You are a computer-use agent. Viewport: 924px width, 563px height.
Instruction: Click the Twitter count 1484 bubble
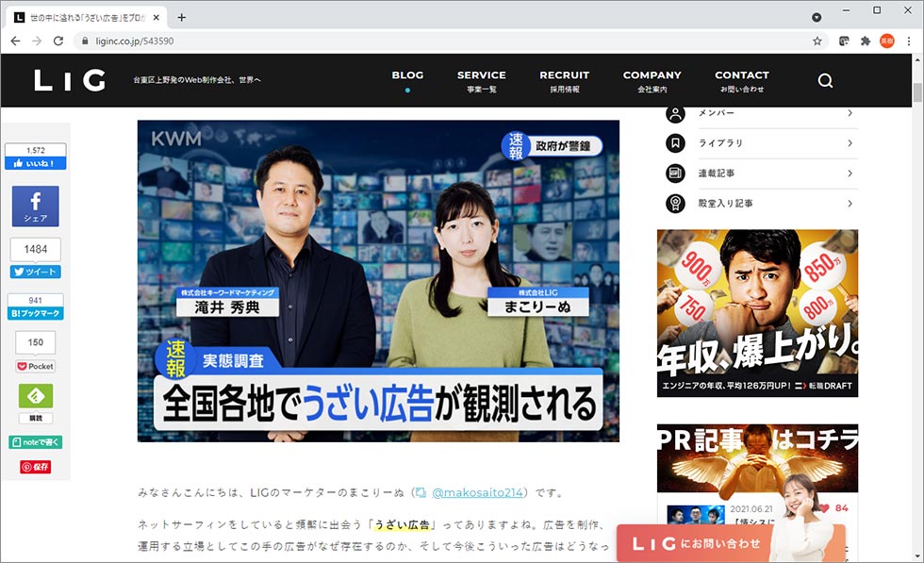(36, 249)
